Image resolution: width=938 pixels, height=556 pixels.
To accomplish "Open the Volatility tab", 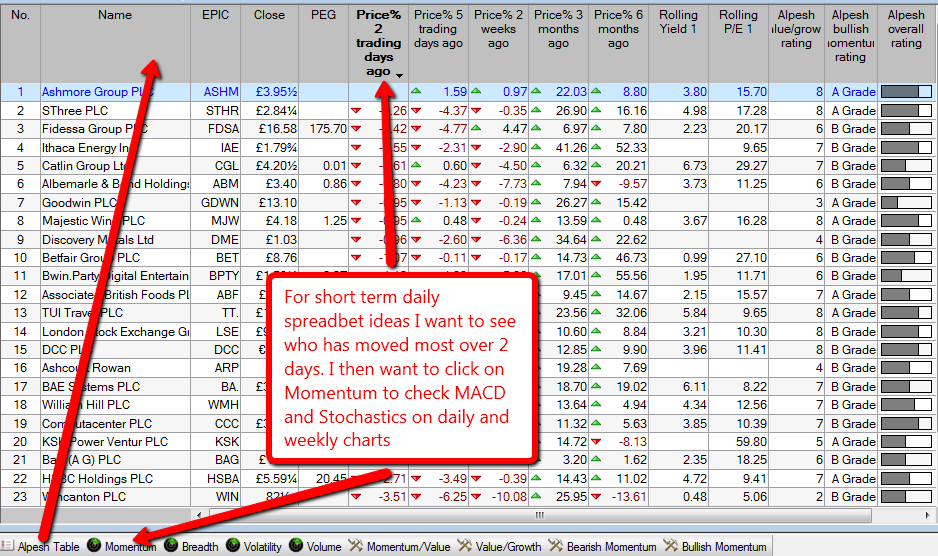I will point(254,546).
